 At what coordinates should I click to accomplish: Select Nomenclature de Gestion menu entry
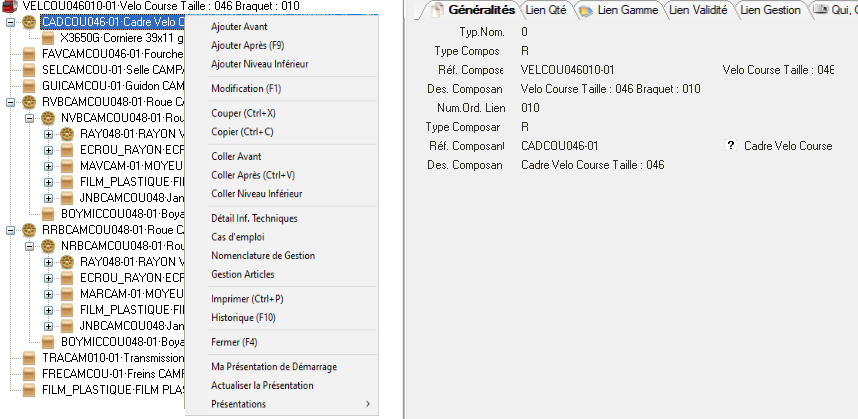263,256
